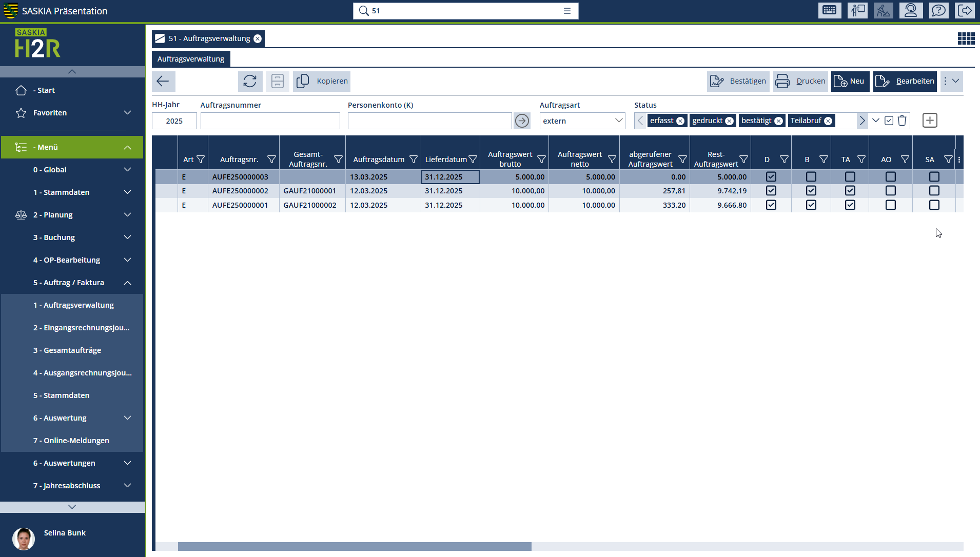
Task: Click the Kopieren copy icon
Action: click(303, 81)
